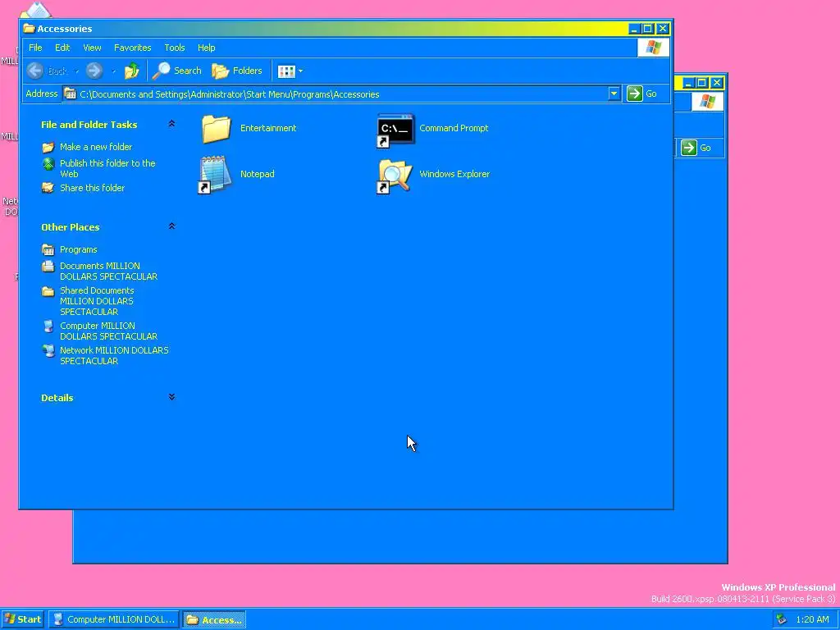The image size is (840, 630).
Task: Open Computer MILLION DOLLARS SPECTACULAR link
Action: click(108, 331)
